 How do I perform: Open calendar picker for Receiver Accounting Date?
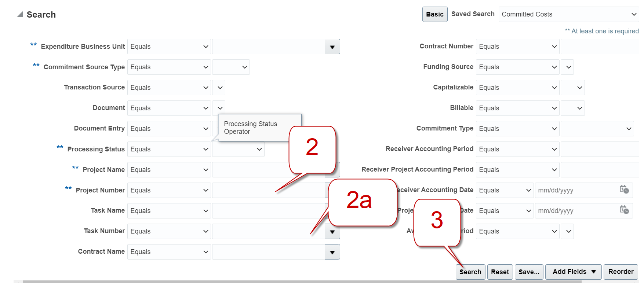[624, 190]
